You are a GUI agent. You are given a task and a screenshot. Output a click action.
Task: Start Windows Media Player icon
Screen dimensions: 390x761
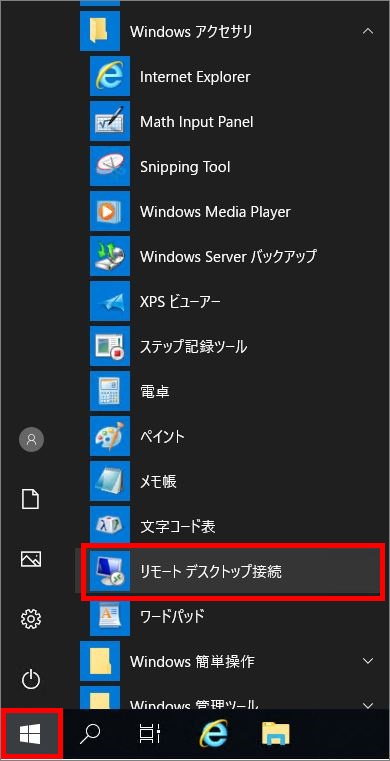pyautogui.click(x=110, y=211)
